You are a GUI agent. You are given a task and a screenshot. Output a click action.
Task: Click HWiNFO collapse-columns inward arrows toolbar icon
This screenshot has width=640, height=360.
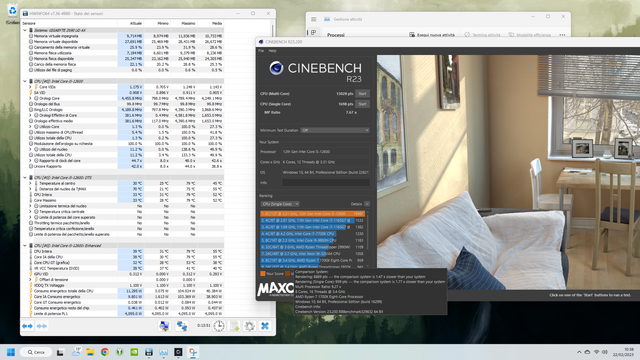tap(42, 326)
